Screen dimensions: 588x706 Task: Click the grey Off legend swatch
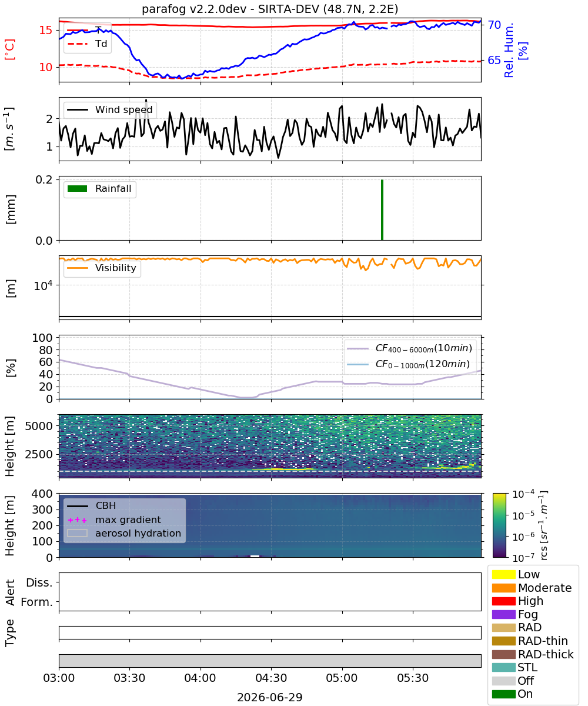503,681
